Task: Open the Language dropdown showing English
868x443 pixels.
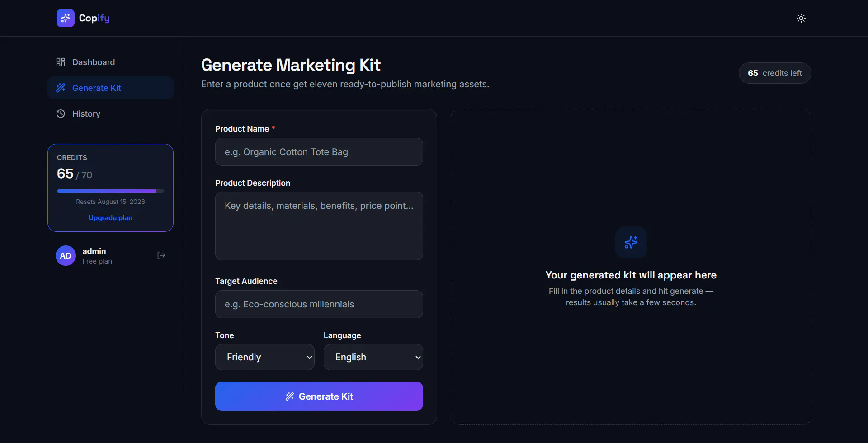Action: click(x=373, y=357)
